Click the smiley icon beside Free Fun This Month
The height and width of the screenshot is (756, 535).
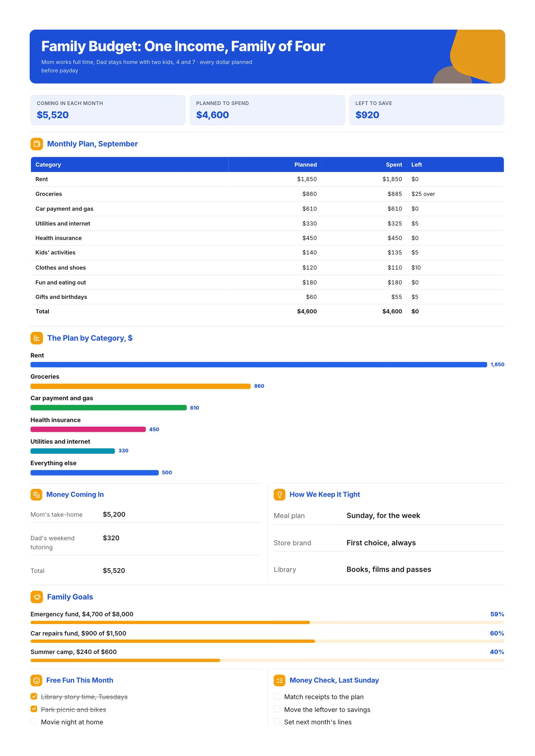tap(36, 680)
